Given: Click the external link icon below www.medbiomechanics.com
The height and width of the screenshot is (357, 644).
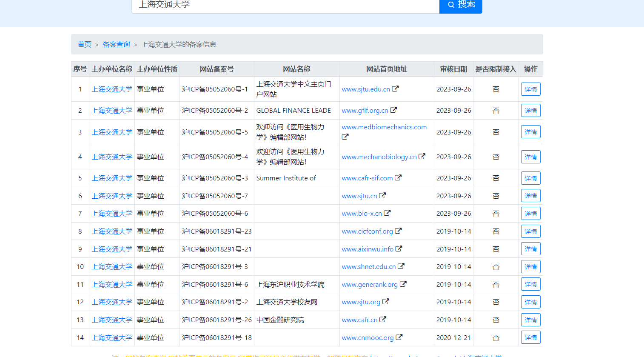Looking at the screenshot, I should pos(345,137).
